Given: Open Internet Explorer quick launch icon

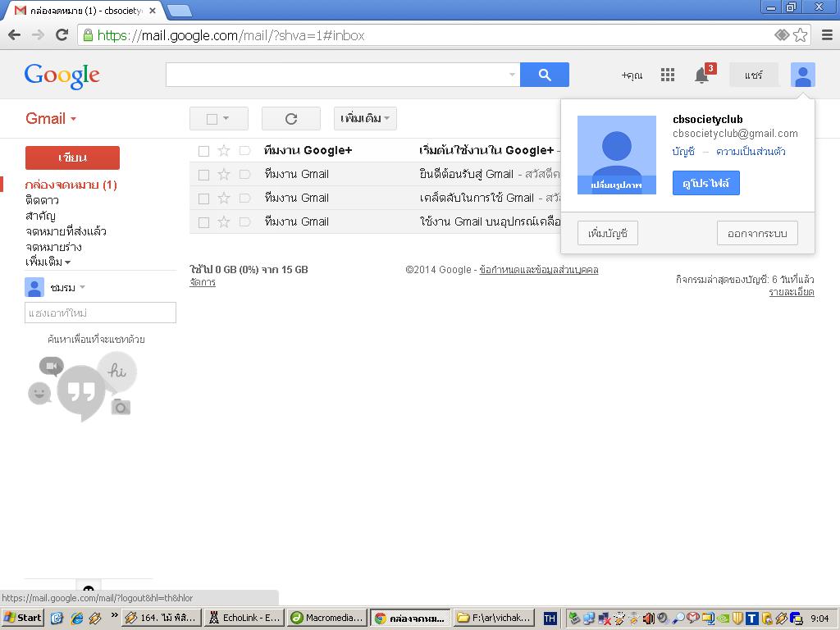Looking at the screenshot, I should click(x=77, y=619).
